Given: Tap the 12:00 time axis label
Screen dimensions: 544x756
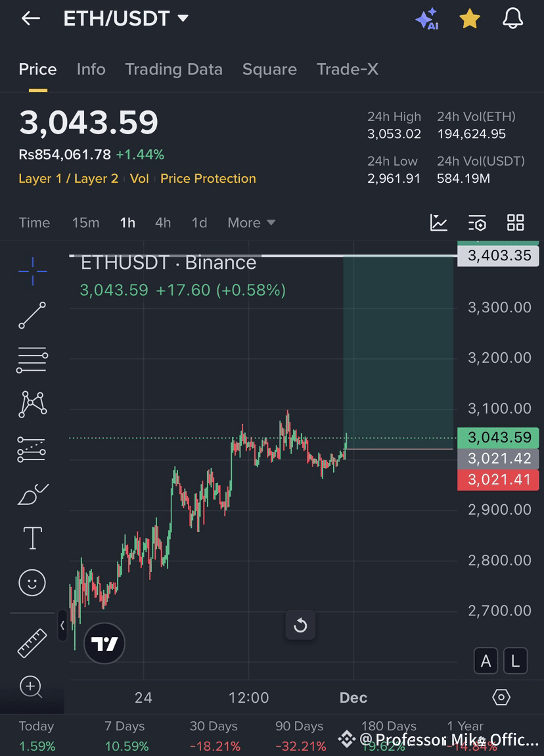Looking at the screenshot, I should [248, 697].
